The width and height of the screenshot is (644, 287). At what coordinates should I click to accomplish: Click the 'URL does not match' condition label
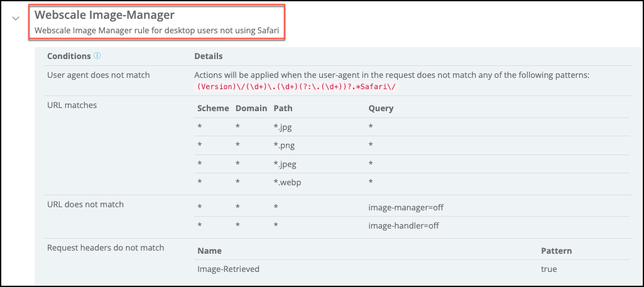85,205
